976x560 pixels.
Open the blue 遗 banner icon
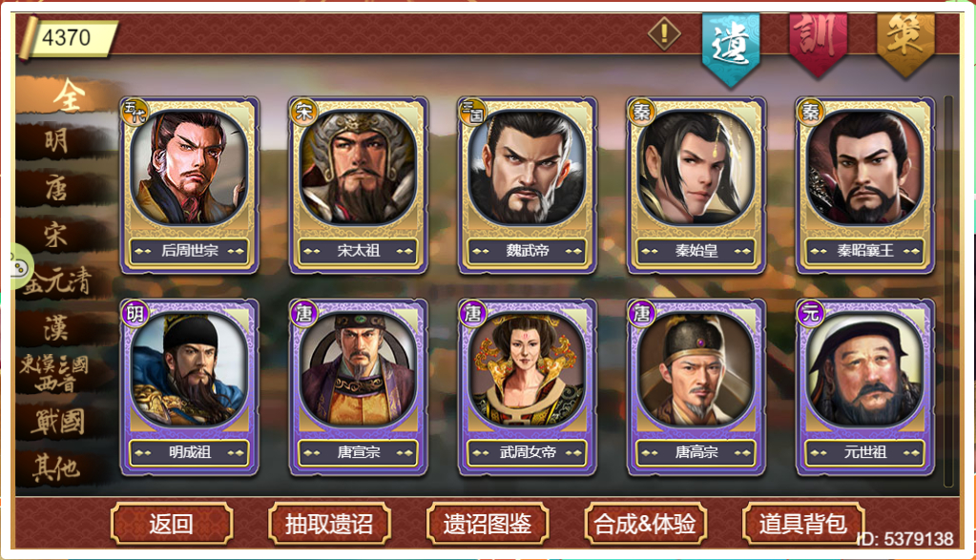coord(731,49)
